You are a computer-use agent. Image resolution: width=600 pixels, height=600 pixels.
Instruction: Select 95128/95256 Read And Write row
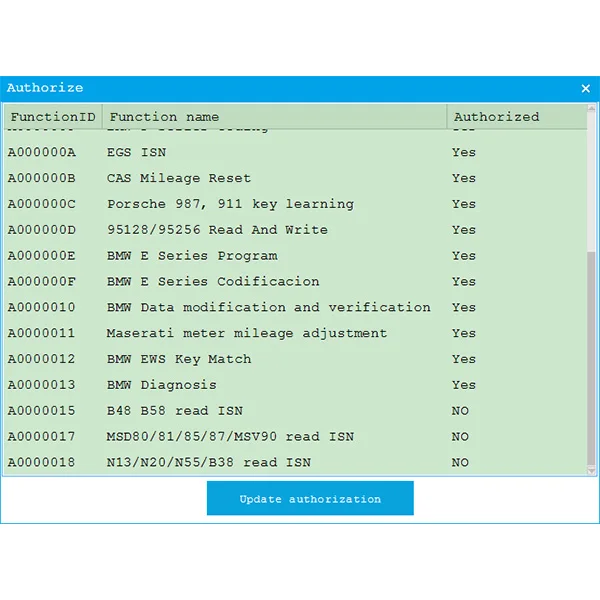tap(295, 230)
